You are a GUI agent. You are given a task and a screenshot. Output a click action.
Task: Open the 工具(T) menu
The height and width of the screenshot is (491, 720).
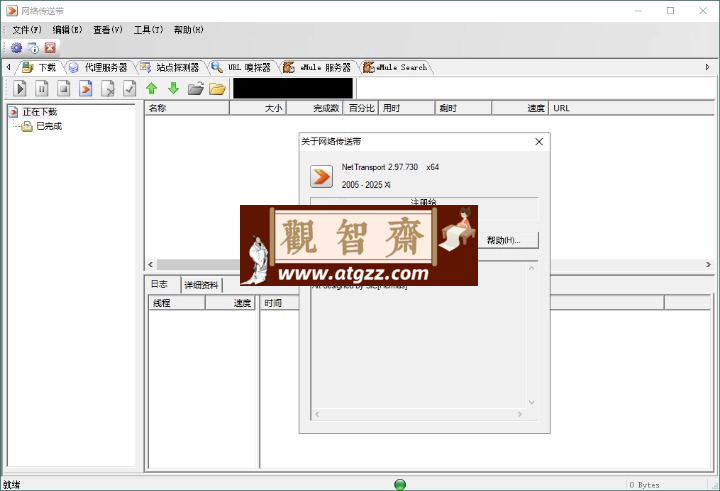tap(148, 30)
